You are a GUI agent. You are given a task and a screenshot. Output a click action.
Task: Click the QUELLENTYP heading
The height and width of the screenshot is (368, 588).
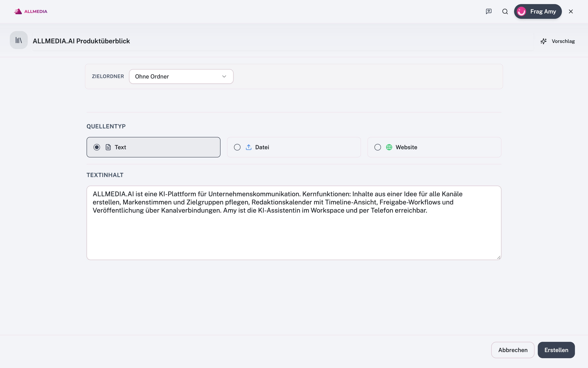[x=106, y=126]
